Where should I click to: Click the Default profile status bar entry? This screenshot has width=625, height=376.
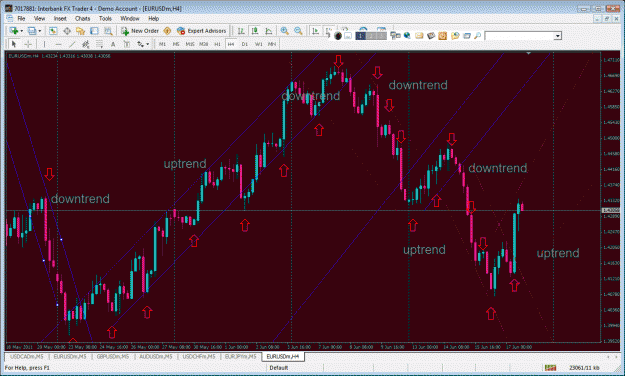click(279, 368)
